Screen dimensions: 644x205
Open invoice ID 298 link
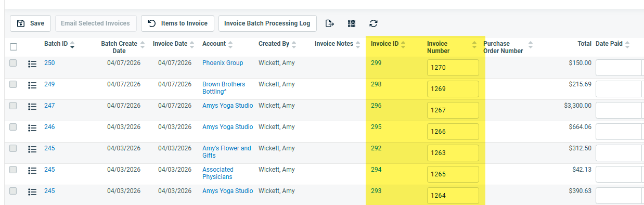[376, 84]
